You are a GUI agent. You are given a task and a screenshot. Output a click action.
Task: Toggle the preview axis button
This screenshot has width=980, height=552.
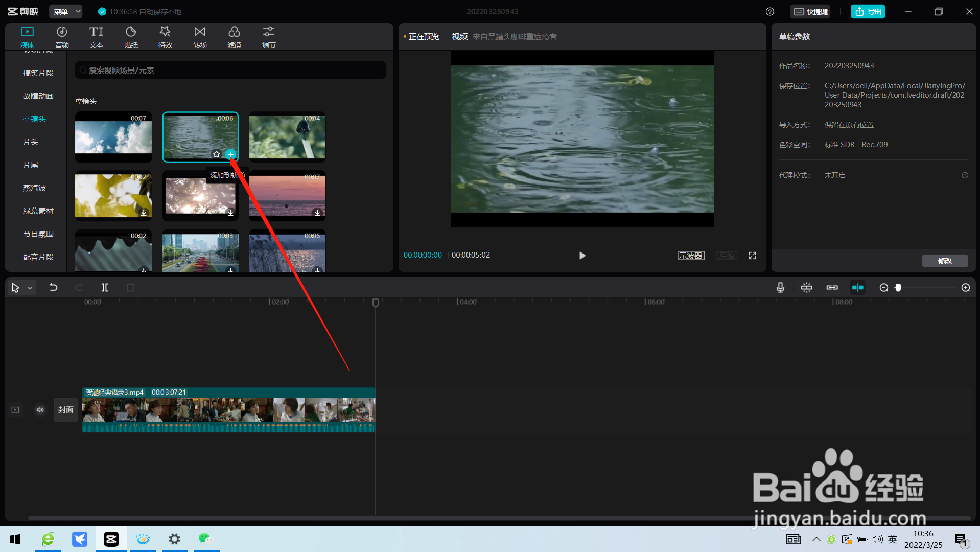click(x=857, y=288)
